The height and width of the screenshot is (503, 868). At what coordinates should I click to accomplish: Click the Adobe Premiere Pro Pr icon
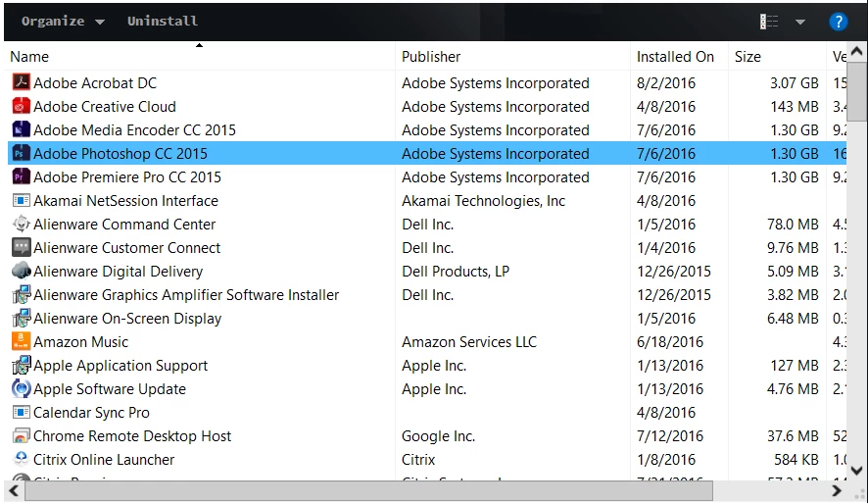pyautogui.click(x=21, y=176)
